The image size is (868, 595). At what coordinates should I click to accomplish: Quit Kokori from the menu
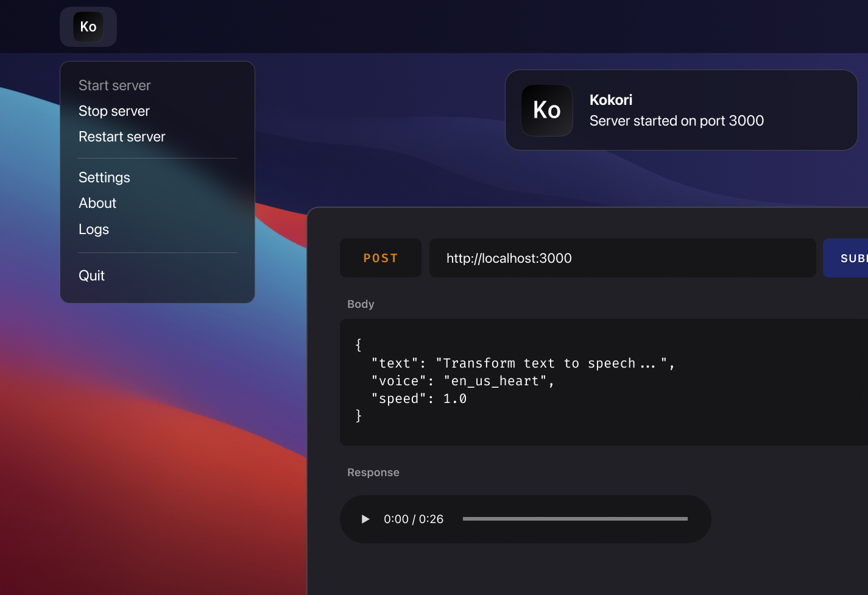pyautogui.click(x=91, y=276)
